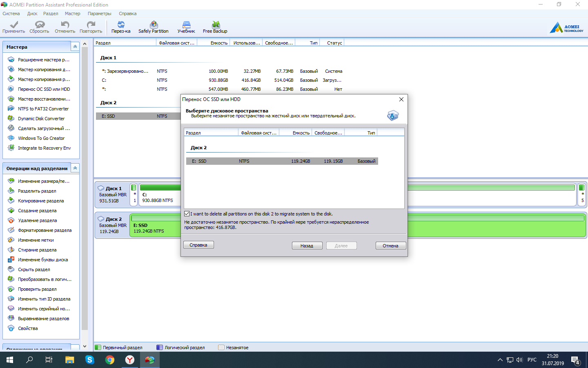Viewport: 588px width, 368px height.
Task: Choose Копирование раздела operation
Action: click(41, 201)
